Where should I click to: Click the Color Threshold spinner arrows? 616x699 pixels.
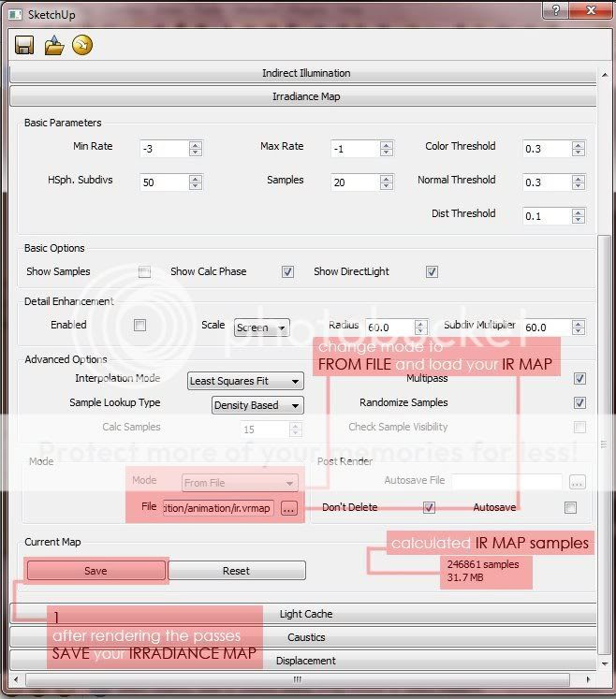click(579, 149)
